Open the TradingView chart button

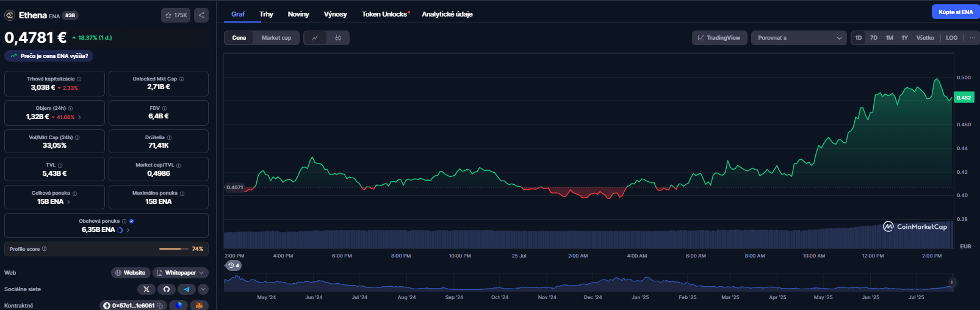[x=719, y=38]
